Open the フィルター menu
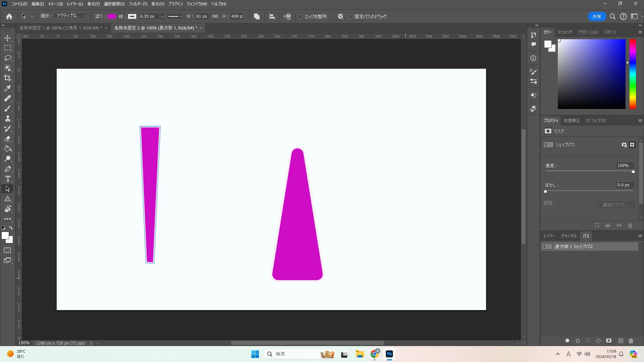 click(x=138, y=4)
